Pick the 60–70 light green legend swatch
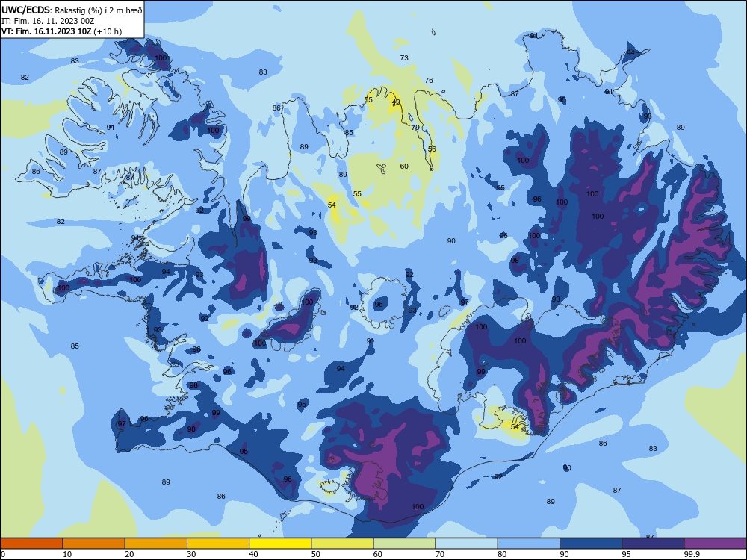747x560 pixels. point(404,544)
